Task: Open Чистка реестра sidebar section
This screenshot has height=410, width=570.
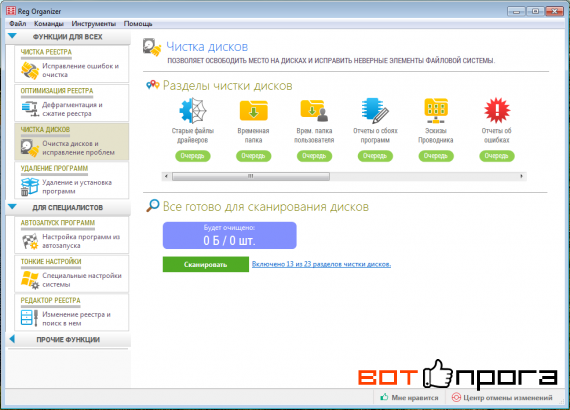Action: coord(72,64)
